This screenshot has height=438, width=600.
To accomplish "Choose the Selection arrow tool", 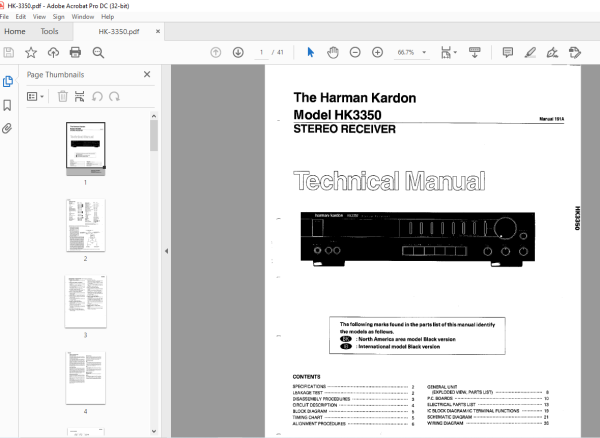I will pyautogui.click(x=311, y=52).
